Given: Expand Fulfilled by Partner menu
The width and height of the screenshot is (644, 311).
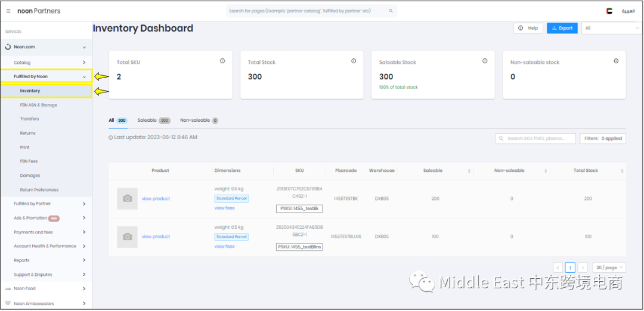Looking at the screenshot, I should pyautogui.click(x=84, y=204).
